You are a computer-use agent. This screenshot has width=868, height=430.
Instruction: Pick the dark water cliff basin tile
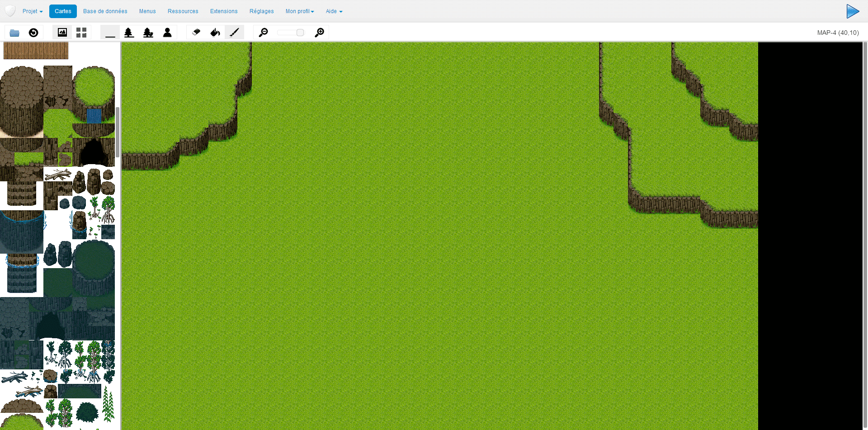(22, 232)
